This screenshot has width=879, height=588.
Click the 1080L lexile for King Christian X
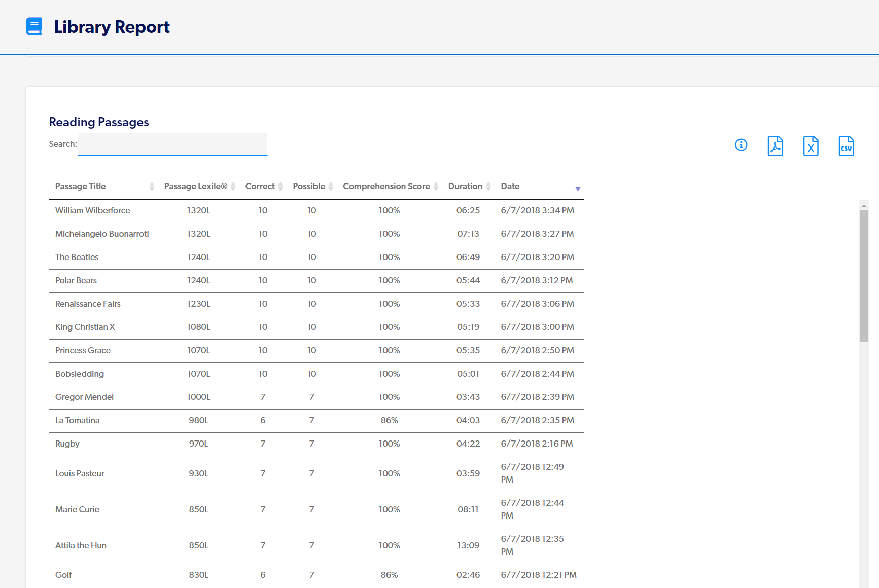coord(199,327)
